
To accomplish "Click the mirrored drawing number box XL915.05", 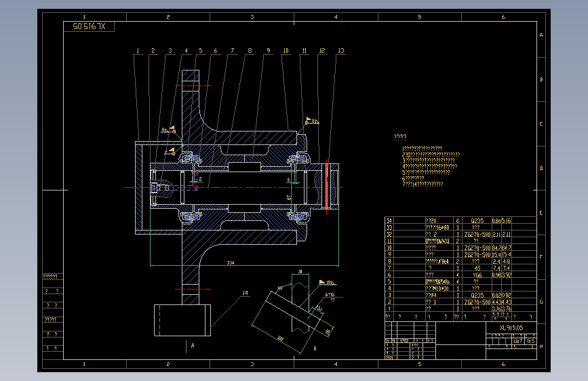I will [x=89, y=26].
